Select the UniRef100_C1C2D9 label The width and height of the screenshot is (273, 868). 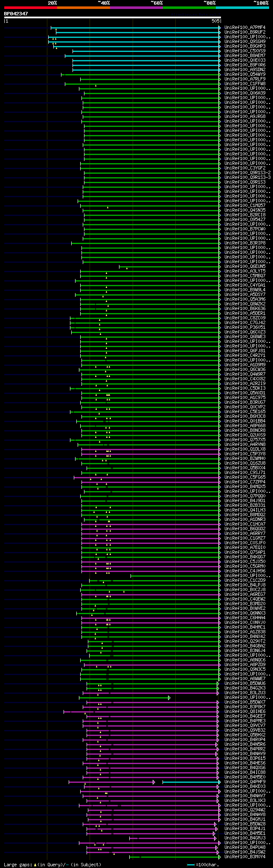click(245, 581)
